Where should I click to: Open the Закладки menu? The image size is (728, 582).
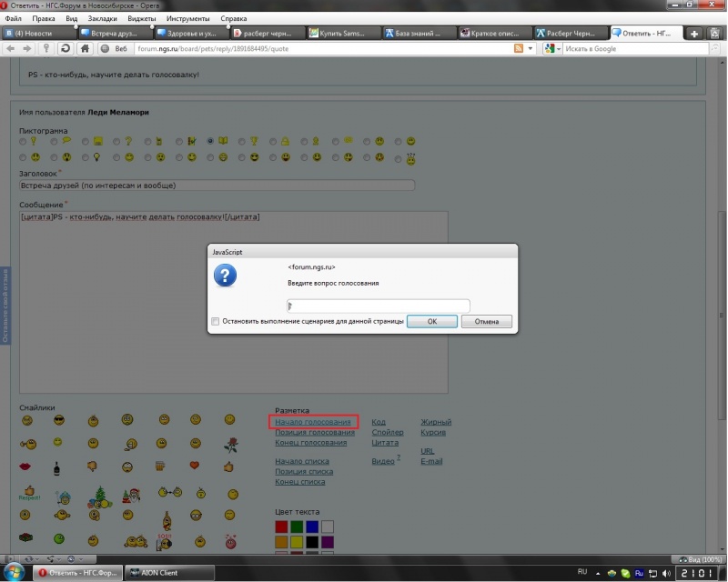point(102,18)
